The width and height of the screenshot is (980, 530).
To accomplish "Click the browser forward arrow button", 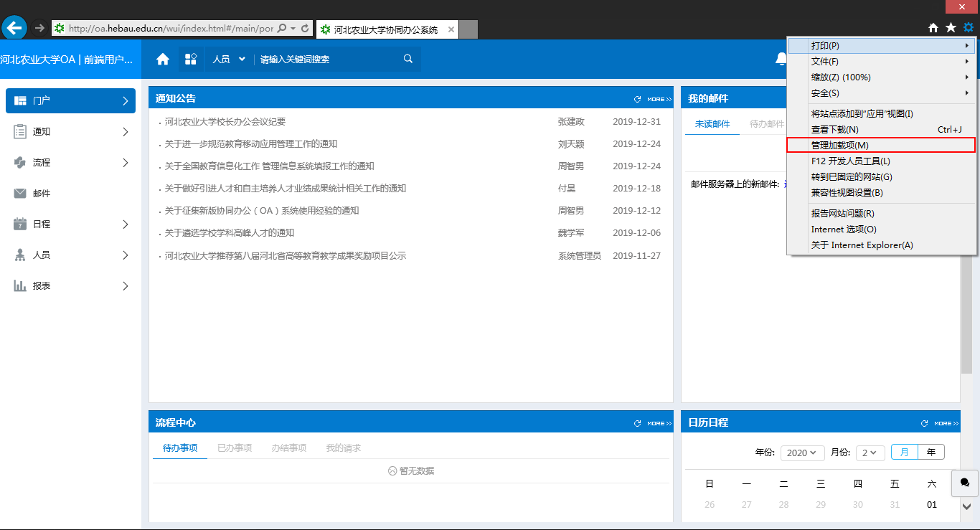I will 39,28.
